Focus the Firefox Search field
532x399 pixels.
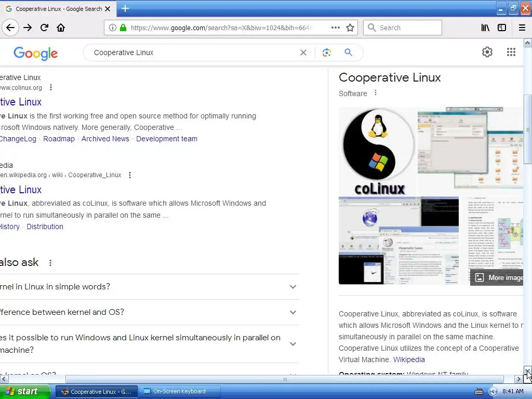(403, 28)
